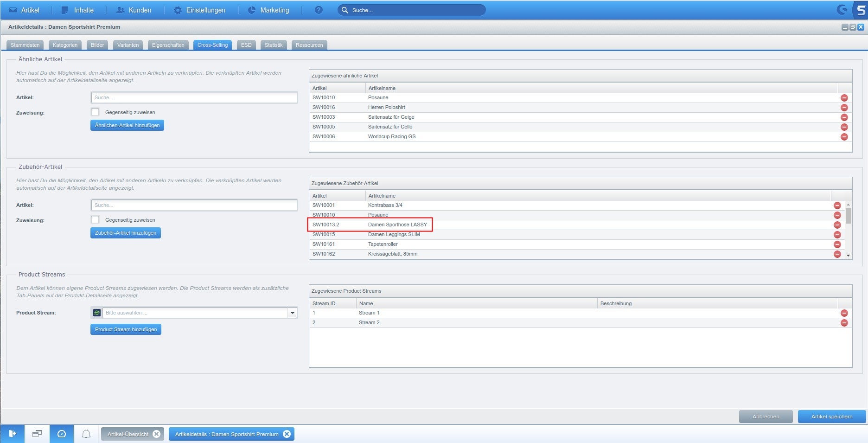Remove Stream 1 from product streams

pyautogui.click(x=844, y=313)
